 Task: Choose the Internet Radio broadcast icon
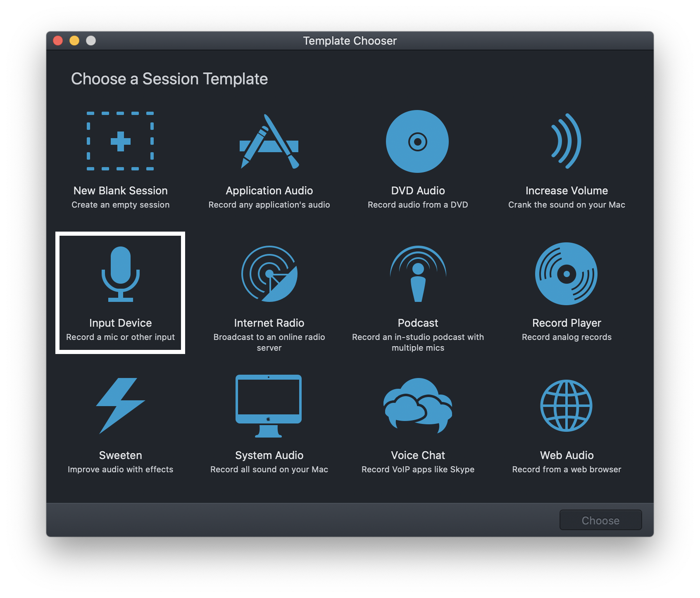point(269,274)
